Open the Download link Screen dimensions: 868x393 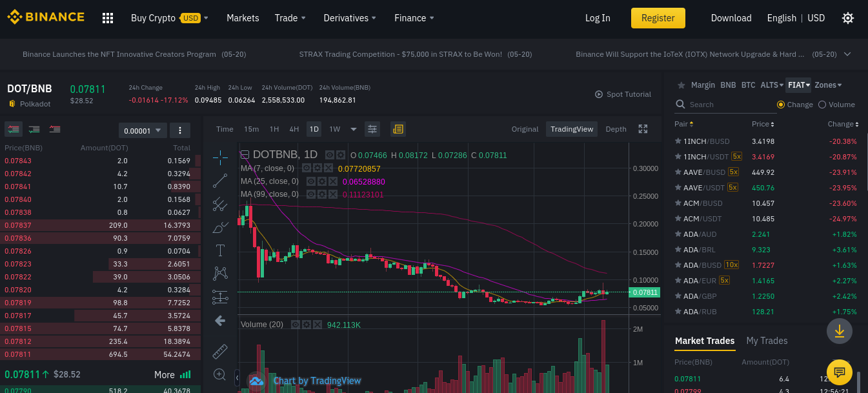pos(731,18)
